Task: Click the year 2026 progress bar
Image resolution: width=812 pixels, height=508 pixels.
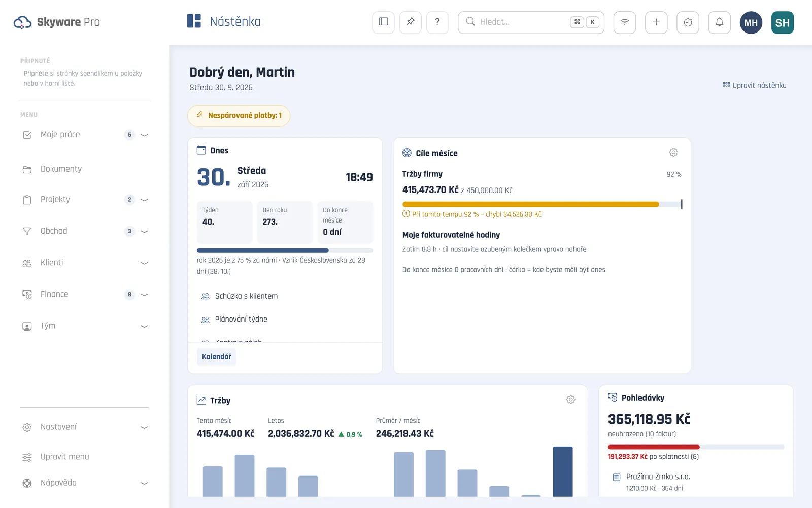Action: pyautogui.click(x=285, y=250)
